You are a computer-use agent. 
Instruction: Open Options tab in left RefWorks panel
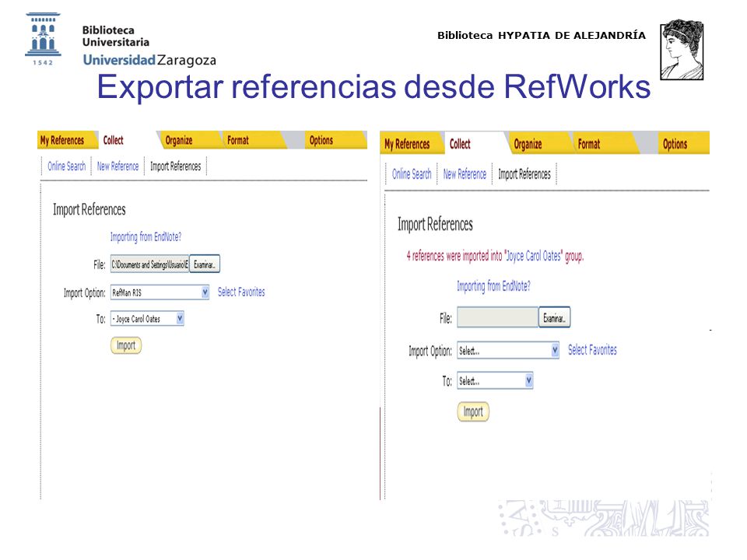[321, 140]
